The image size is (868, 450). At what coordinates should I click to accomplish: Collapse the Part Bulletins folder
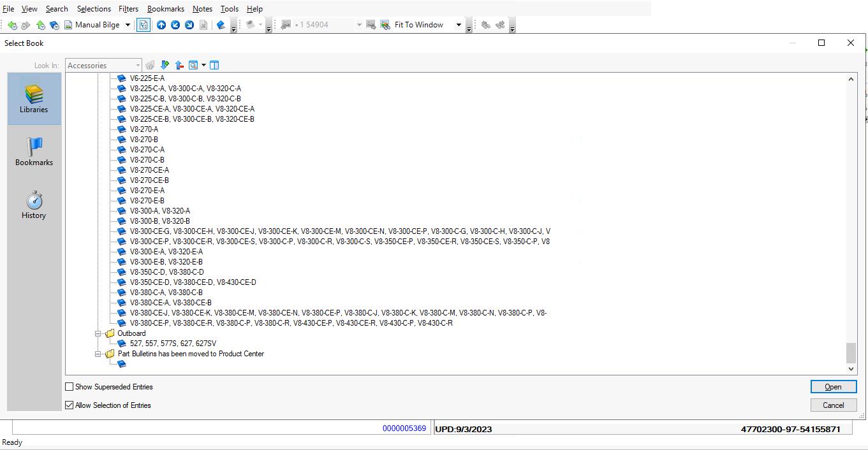tap(98, 354)
